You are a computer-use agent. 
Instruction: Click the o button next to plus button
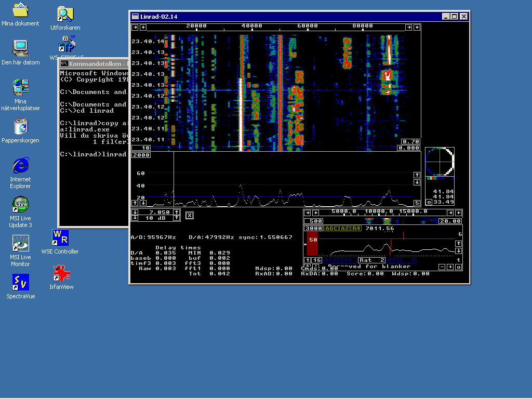[458, 267]
